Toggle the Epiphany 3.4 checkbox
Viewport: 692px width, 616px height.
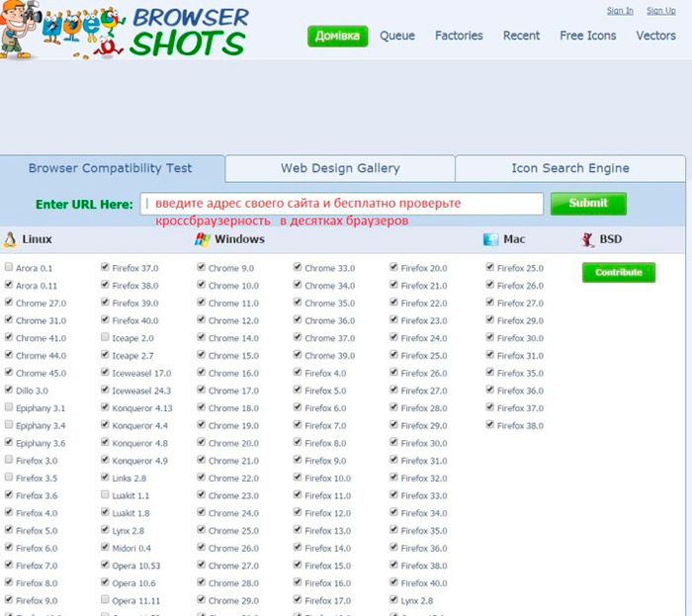pyautogui.click(x=8, y=424)
